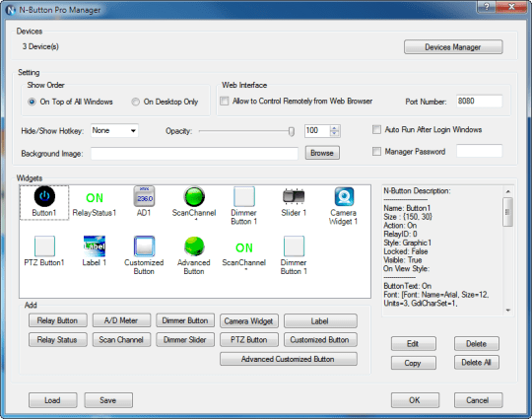532x419 pixels.
Task: Confirm with the OK button
Action: tap(415, 400)
